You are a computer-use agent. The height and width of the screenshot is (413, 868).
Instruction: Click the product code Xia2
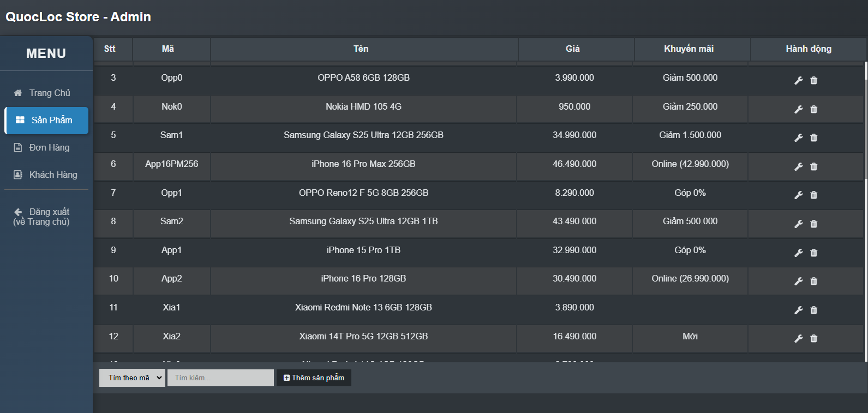coord(172,336)
